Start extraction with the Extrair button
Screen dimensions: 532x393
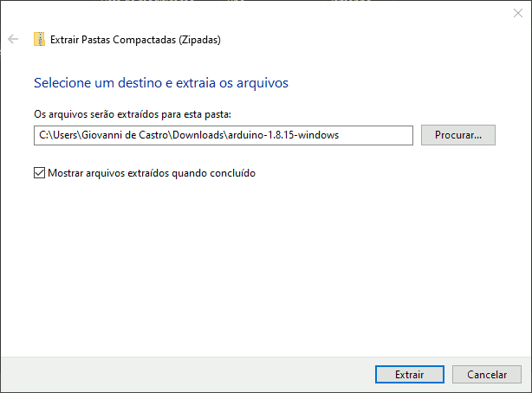coord(410,374)
